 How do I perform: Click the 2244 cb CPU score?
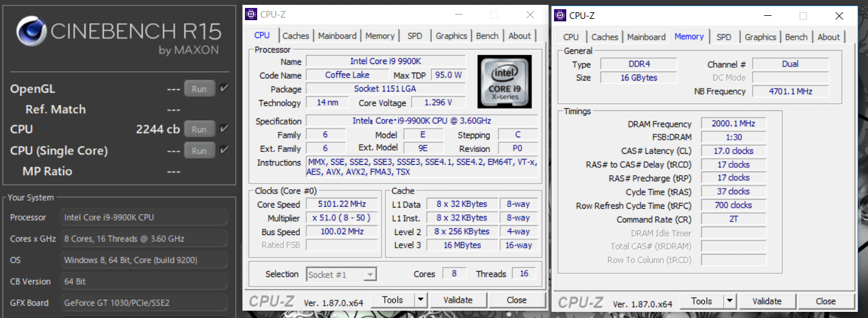coord(157,129)
